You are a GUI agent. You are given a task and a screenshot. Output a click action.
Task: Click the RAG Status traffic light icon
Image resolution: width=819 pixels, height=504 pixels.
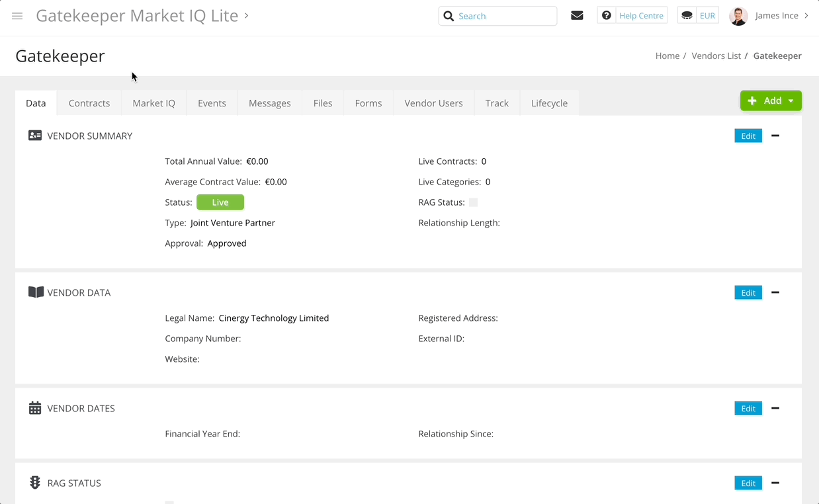coord(35,483)
